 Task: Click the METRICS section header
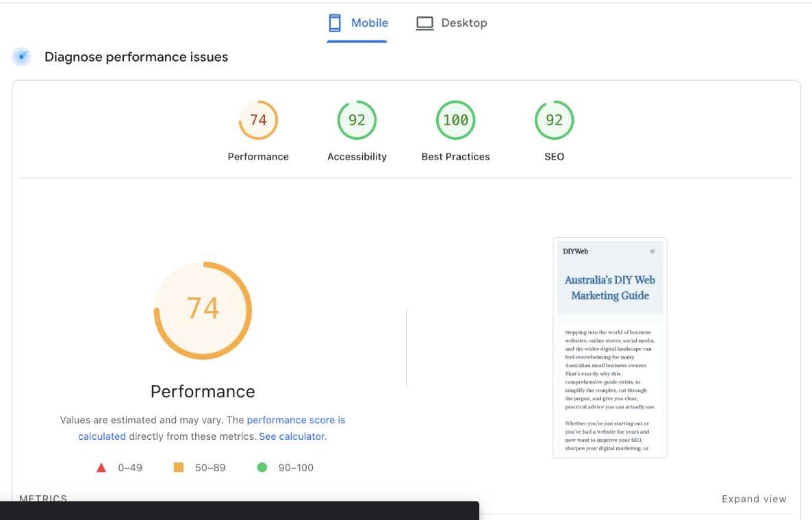point(42,499)
